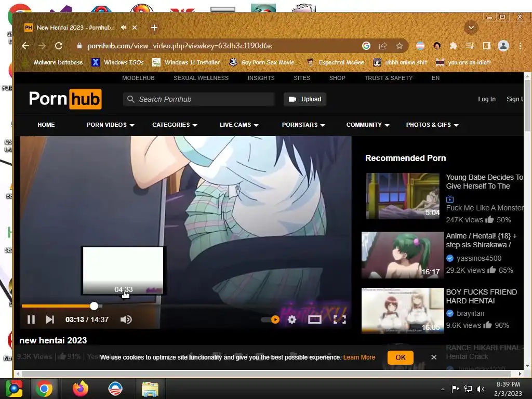Expand the VIDEOS nav dropdown
The image size is (532, 399).
tap(110, 125)
